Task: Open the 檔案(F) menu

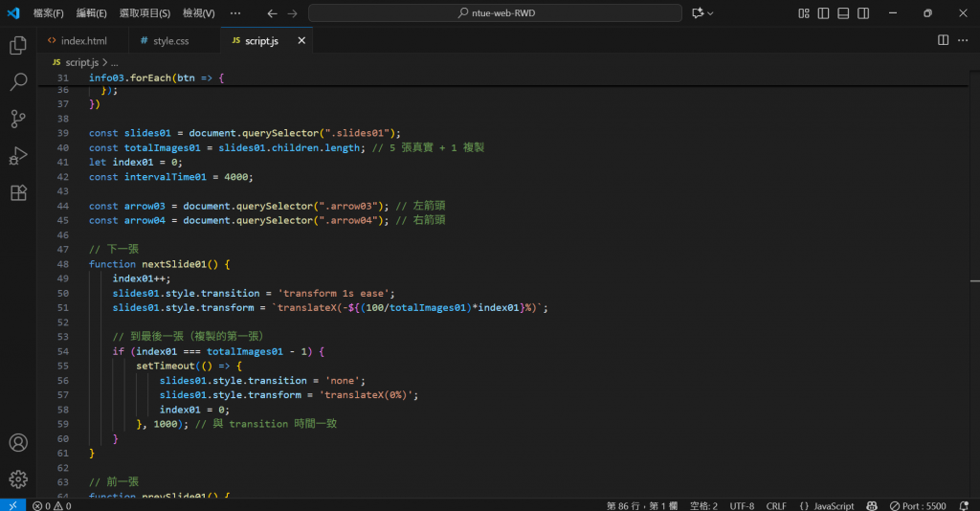Action: [48, 13]
